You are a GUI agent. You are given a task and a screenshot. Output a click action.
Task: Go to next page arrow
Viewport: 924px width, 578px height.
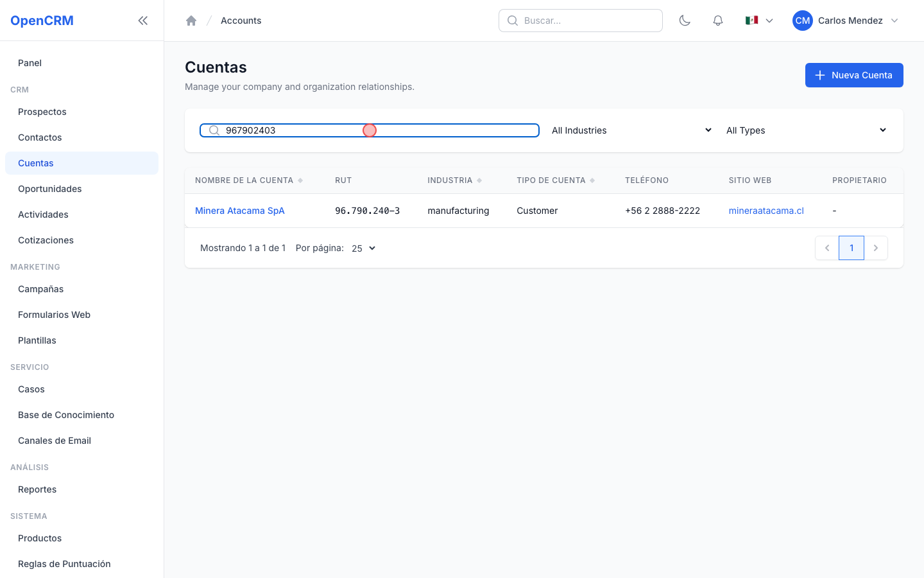click(876, 248)
